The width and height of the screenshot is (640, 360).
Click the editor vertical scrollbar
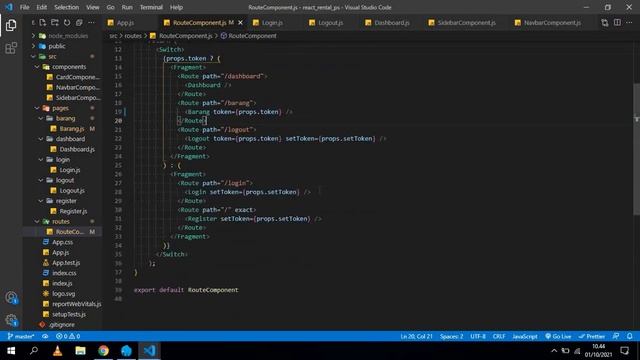[x=636, y=149]
